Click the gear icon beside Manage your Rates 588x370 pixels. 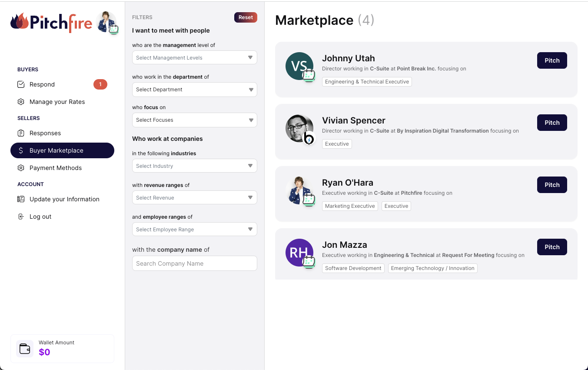(x=21, y=102)
